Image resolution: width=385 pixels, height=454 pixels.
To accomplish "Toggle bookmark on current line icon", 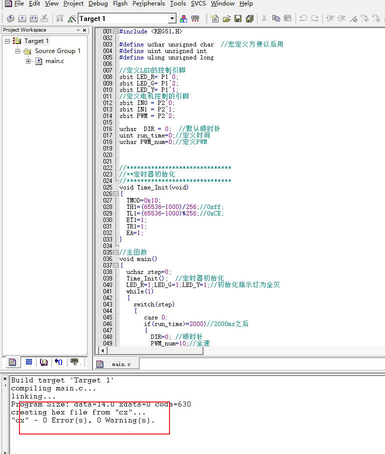I will 353,19.
